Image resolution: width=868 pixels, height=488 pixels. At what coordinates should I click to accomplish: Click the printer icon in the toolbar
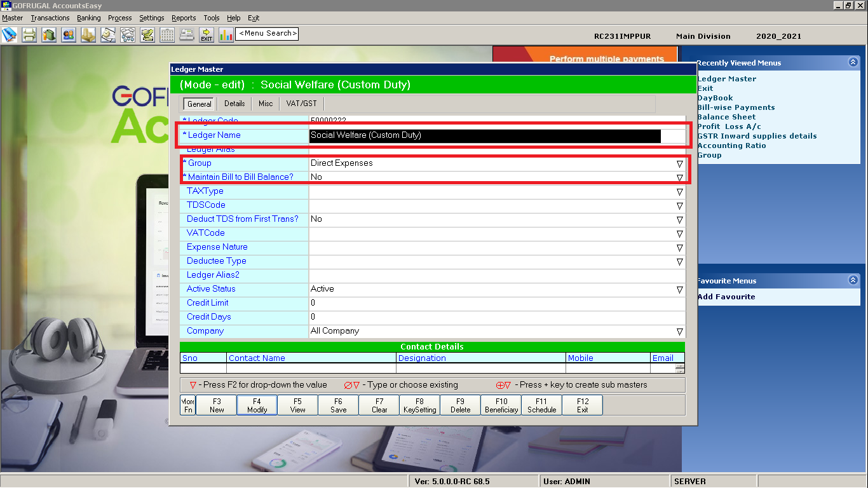(29, 34)
